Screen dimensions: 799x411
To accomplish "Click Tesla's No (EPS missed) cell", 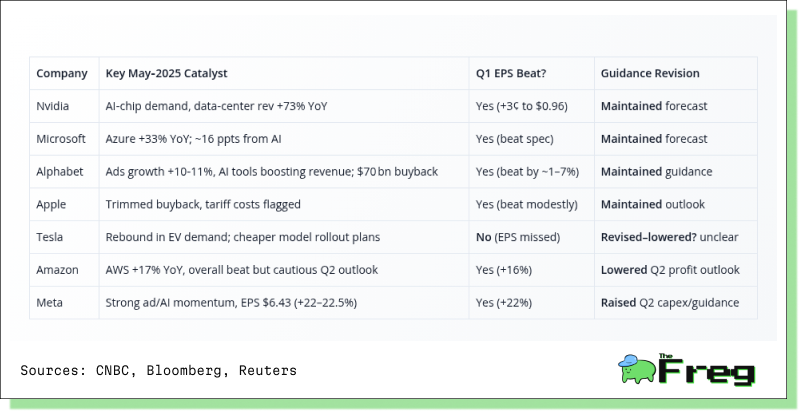I will click(531, 237).
